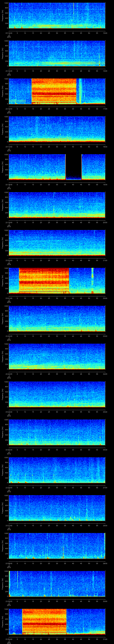114x644 pixels.
Task: Click the 23:18:00 start time label
Action: pyautogui.click(x=9, y=184)
